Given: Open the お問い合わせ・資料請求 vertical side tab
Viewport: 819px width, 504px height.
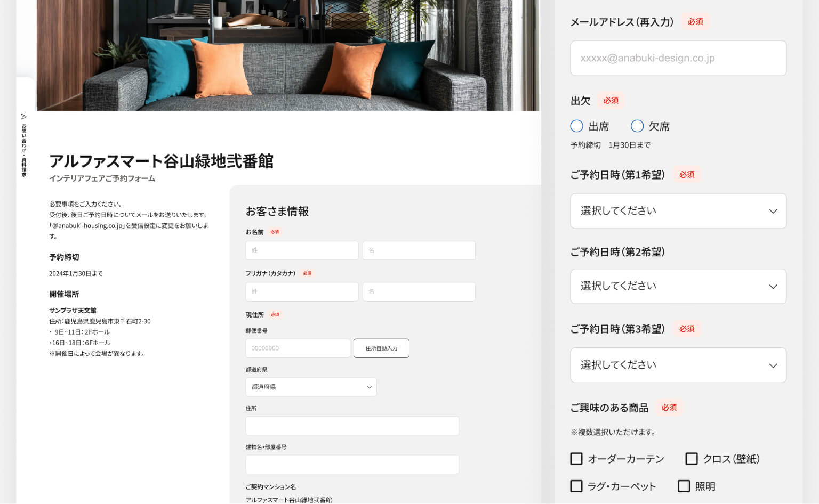Looking at the screenshot, I should 24,146.
